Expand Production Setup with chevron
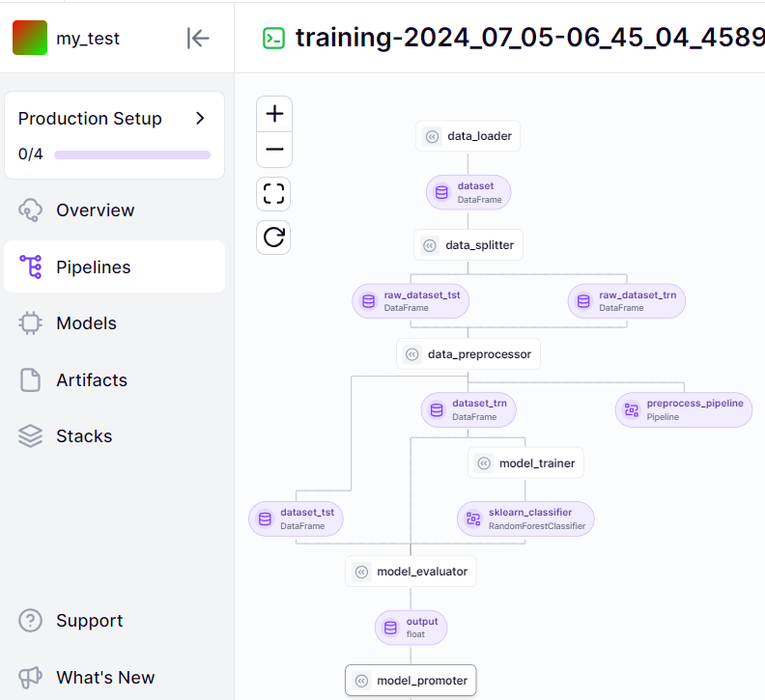The image size is (765, 700). [x=200, y=118]
